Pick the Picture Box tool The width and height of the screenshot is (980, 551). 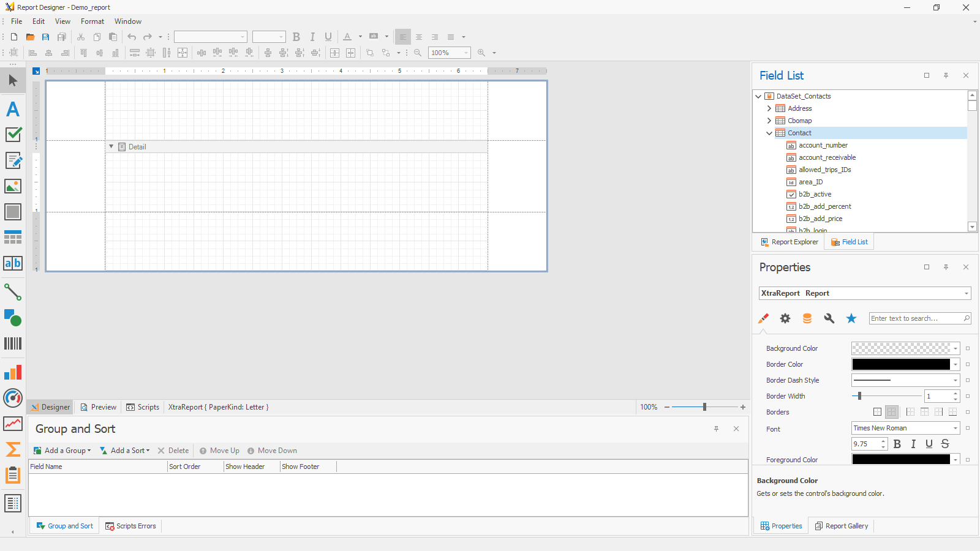click(13, 186)
